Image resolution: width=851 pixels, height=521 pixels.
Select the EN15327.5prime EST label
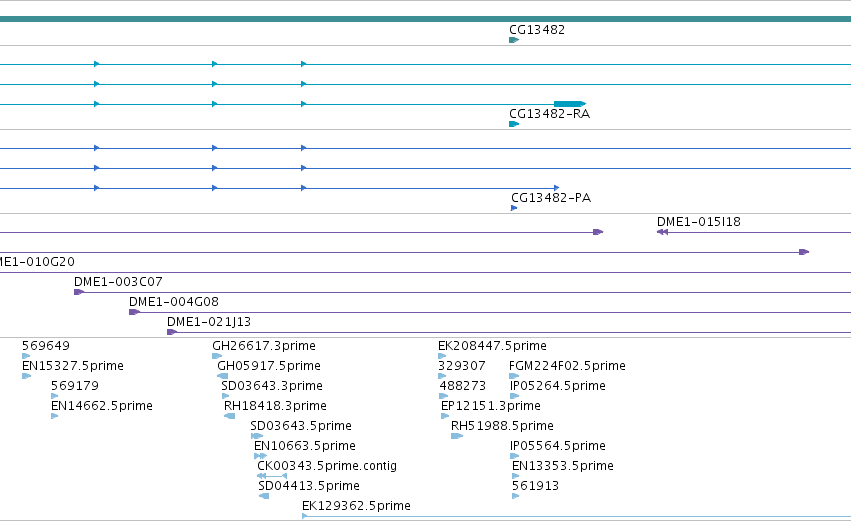tap(73, 366)
